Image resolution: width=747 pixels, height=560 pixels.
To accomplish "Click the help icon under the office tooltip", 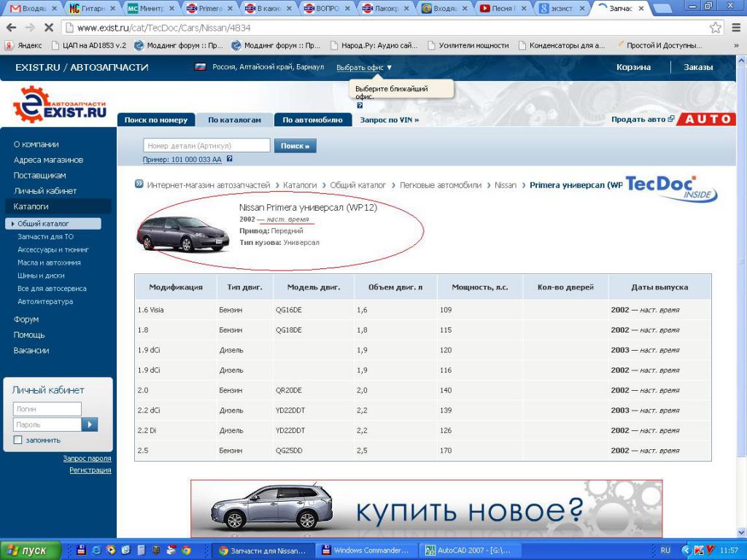I will point(360,105).
